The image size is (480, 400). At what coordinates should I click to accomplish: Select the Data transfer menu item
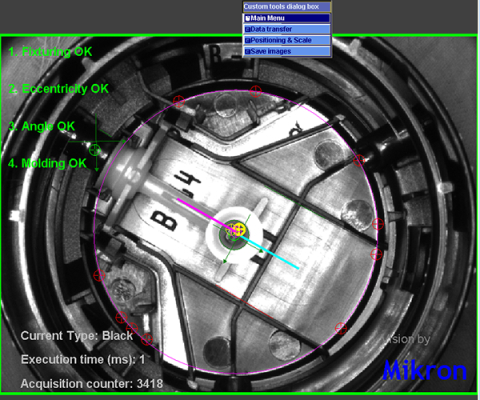(287, 29)
